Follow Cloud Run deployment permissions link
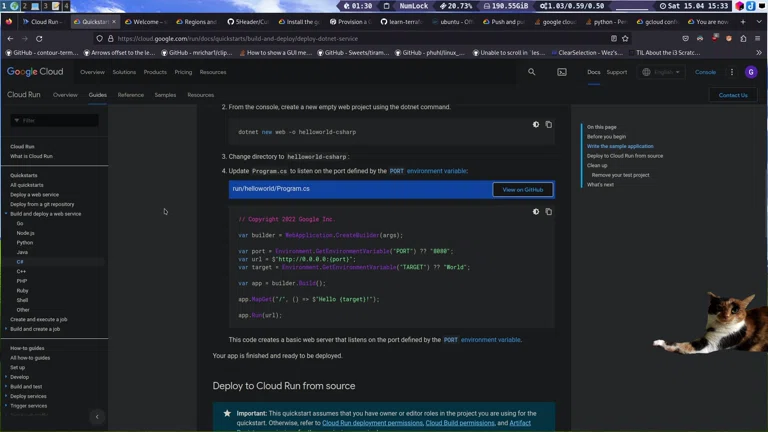 [372, 423]
